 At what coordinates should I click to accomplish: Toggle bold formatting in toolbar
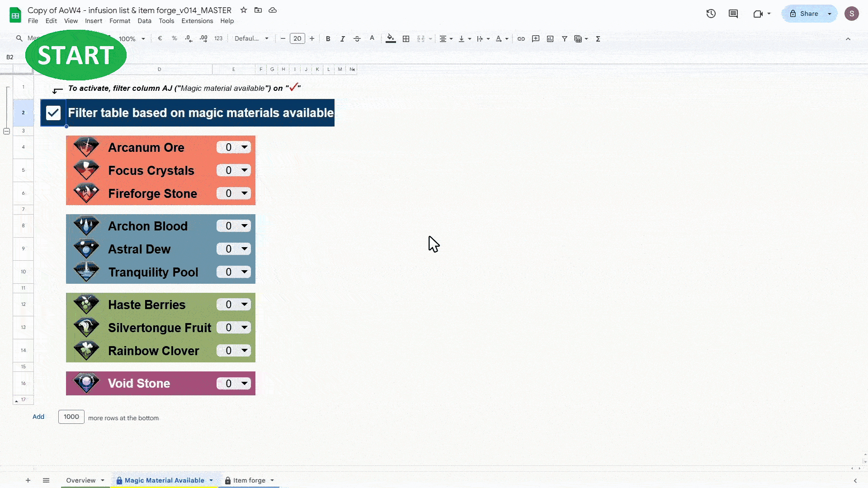(328, 39)
